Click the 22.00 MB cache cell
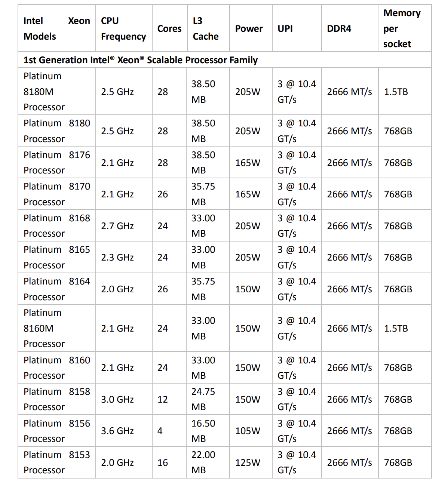 point(203,462)
